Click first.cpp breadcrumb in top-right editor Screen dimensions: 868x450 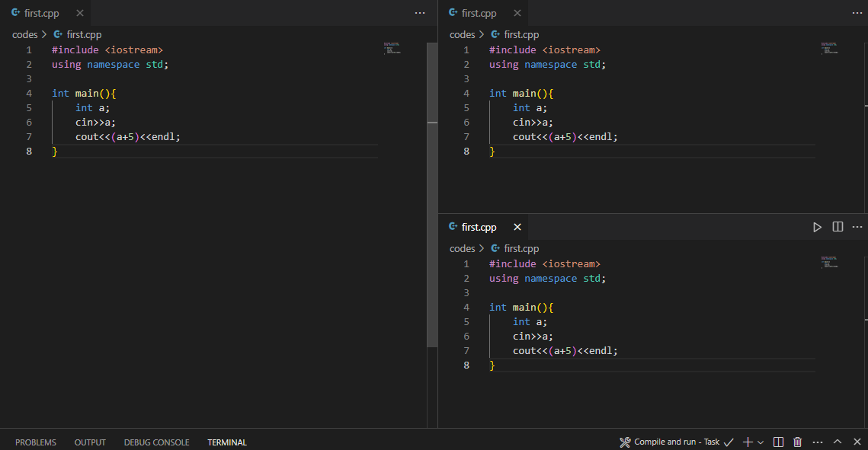(x=521, y=35)
